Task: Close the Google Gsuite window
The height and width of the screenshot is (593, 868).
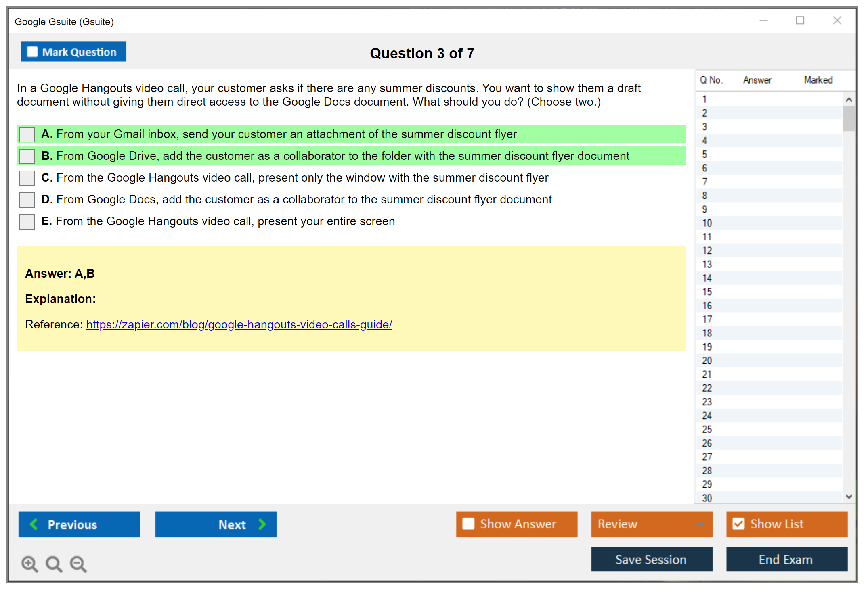Action: 837,21
